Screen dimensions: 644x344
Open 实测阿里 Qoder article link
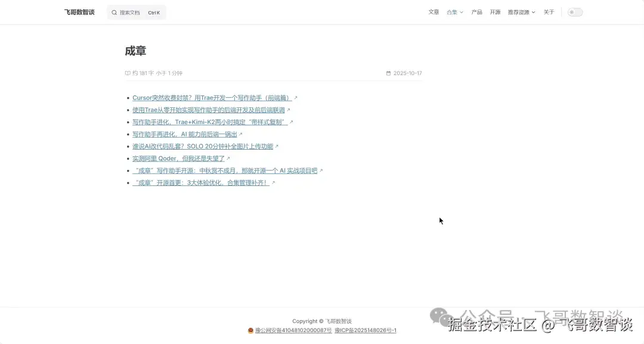click(x=178, y=159)
